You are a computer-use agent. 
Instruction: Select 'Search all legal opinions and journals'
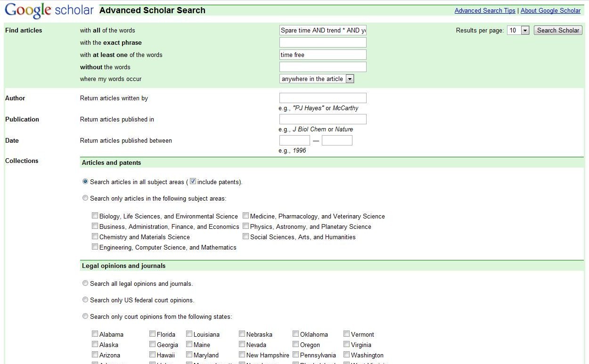pyautogui.click(x=85, y=283)
